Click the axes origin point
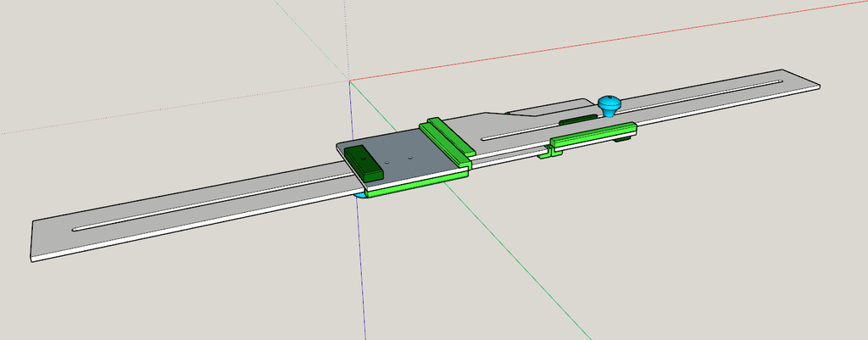 349,81
